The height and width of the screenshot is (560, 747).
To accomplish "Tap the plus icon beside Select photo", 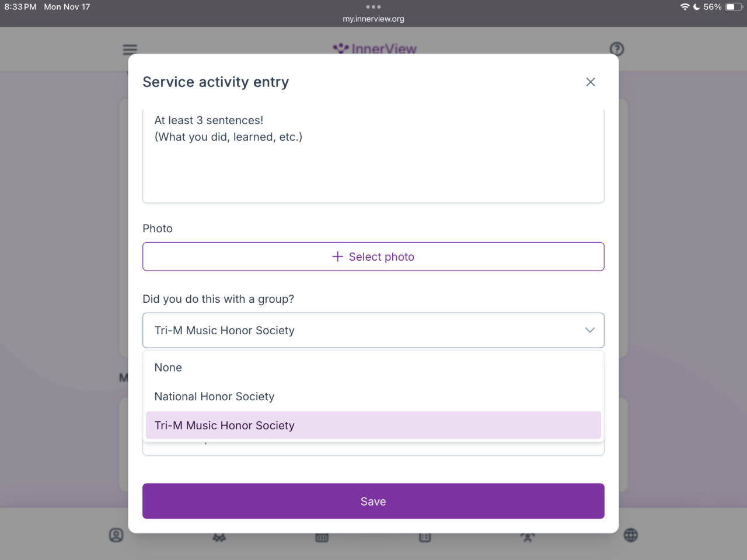I will point(337,257).
